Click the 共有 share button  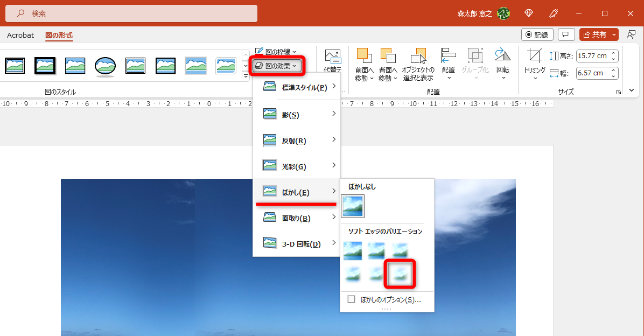(x=594, y=34)
